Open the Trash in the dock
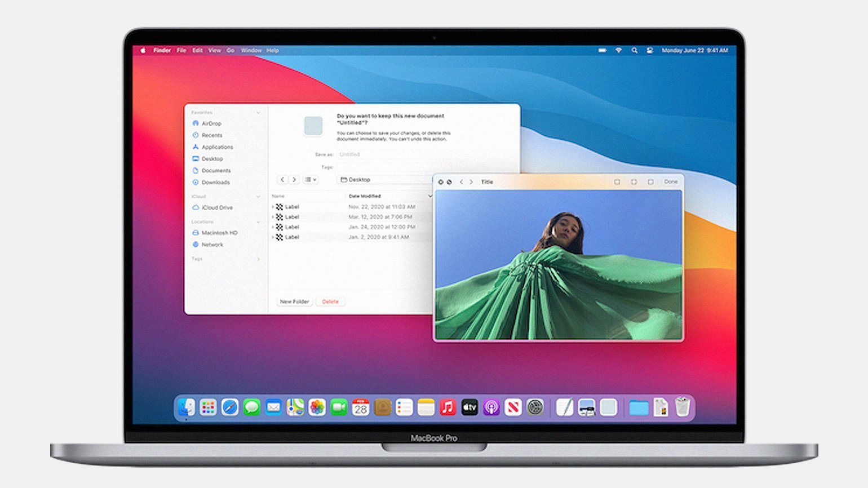Viewport: 868px width, 488px height. pyautogui.click(x=682, y=407)
